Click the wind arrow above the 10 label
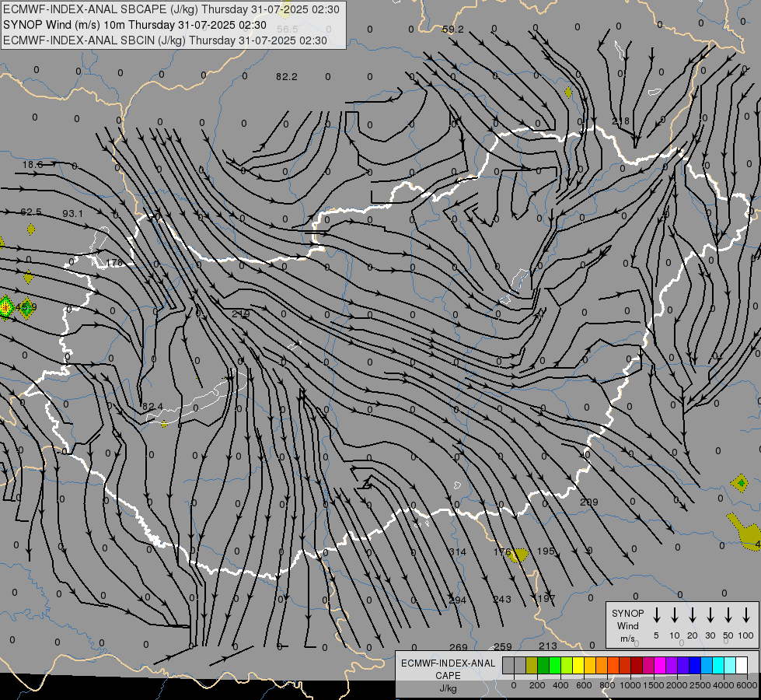The width and height of the screenshot is (761, 700). (675, 615)
